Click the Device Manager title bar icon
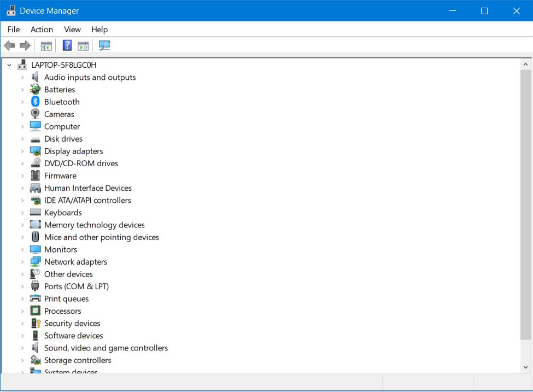Viewport: 533px width, 392px height. [11, 10]
